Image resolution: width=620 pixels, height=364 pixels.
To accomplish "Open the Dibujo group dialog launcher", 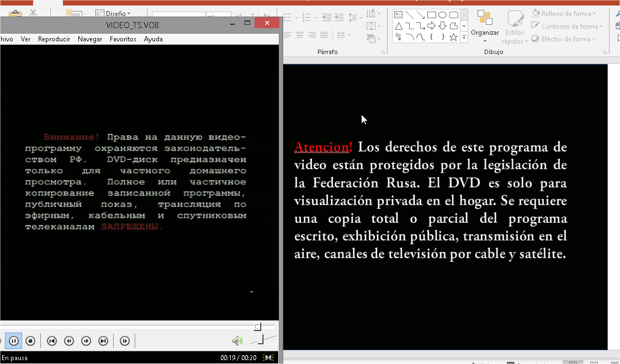I will click(605, 52).
